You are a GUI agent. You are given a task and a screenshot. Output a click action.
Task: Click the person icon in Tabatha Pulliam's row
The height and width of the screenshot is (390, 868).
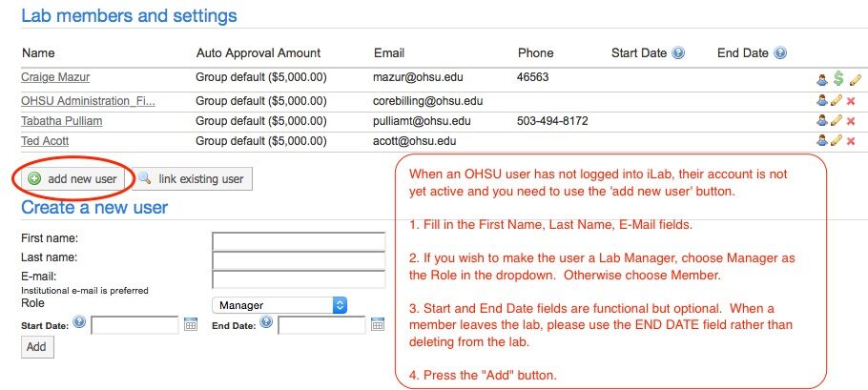point(821,121)
